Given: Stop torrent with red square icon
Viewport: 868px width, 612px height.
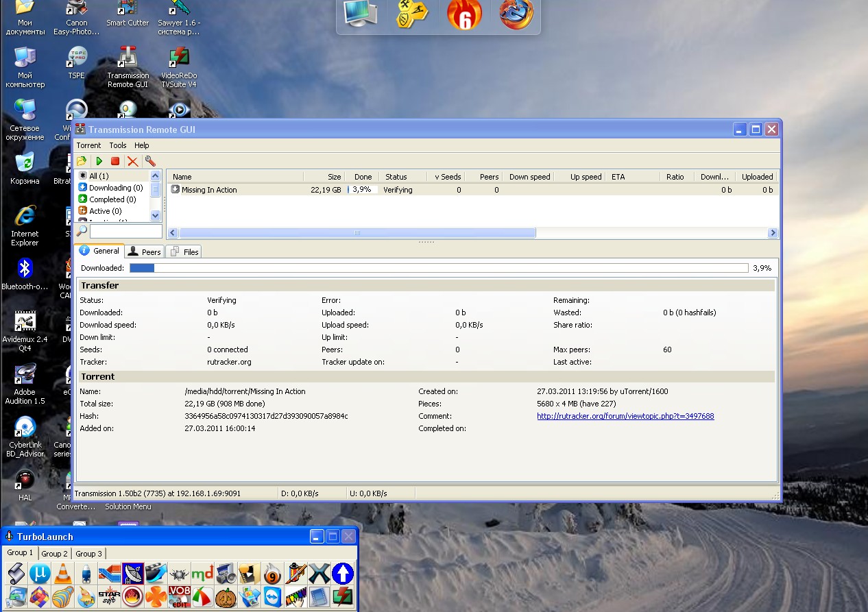Looking at the screenshot, I should tap(115, 161).
